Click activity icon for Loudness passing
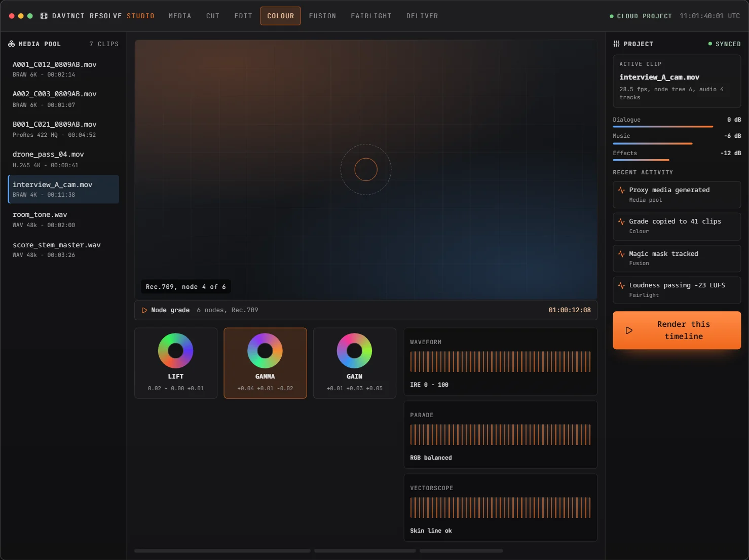This screenshot has width=749, height=560. click(621, 286)
